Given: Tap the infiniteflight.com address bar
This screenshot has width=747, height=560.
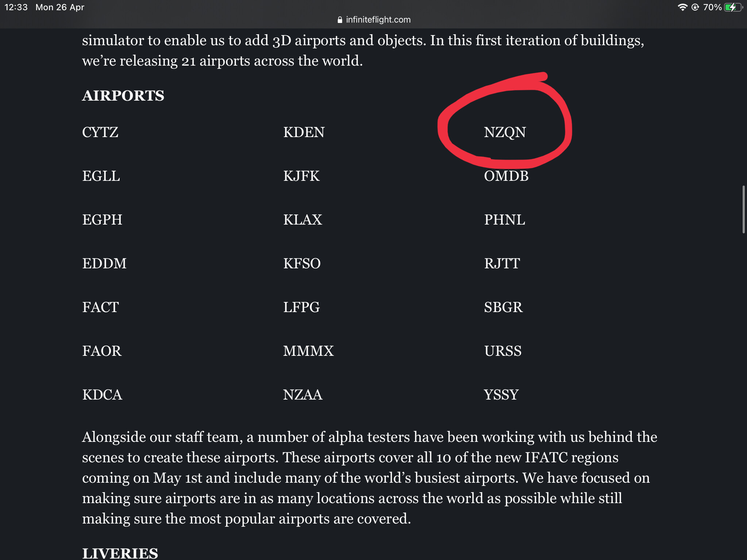Looking at the screenshot, I should [x=374, y=20].
